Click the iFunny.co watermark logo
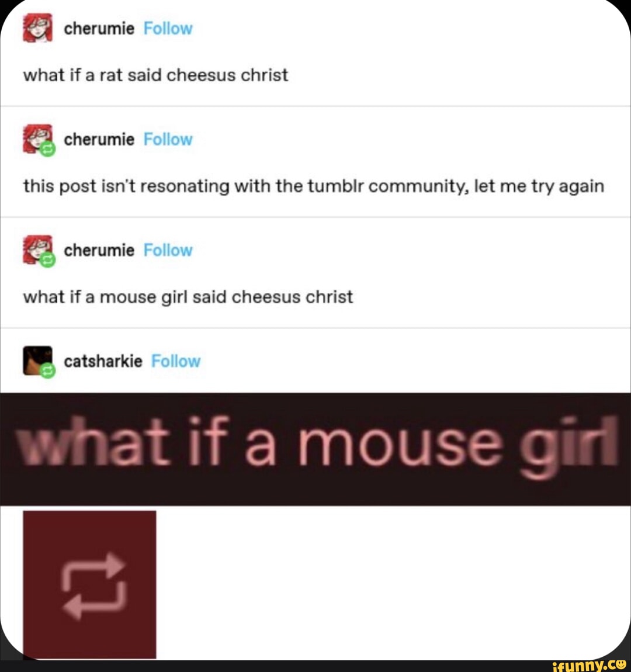 (x=590, y=665)
